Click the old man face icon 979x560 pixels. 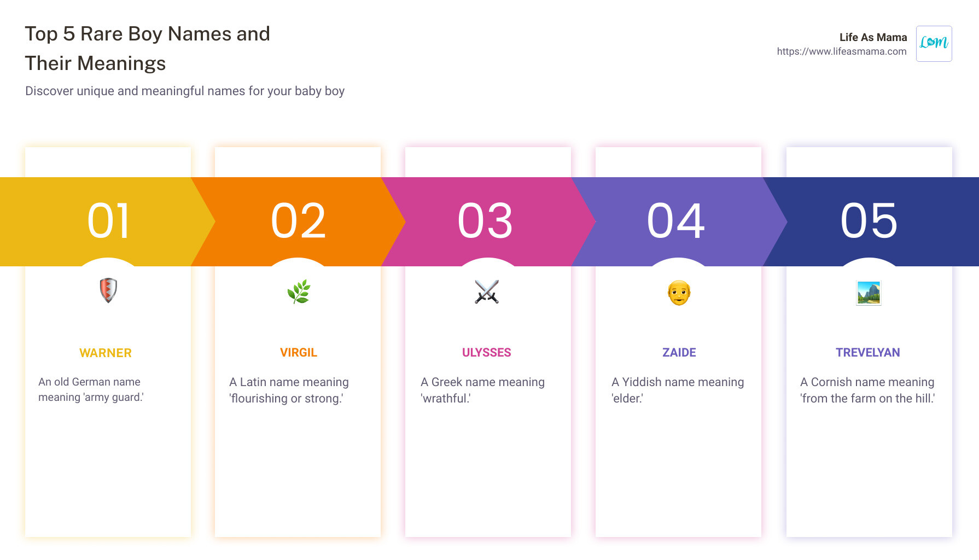click(x=679, y=293)
